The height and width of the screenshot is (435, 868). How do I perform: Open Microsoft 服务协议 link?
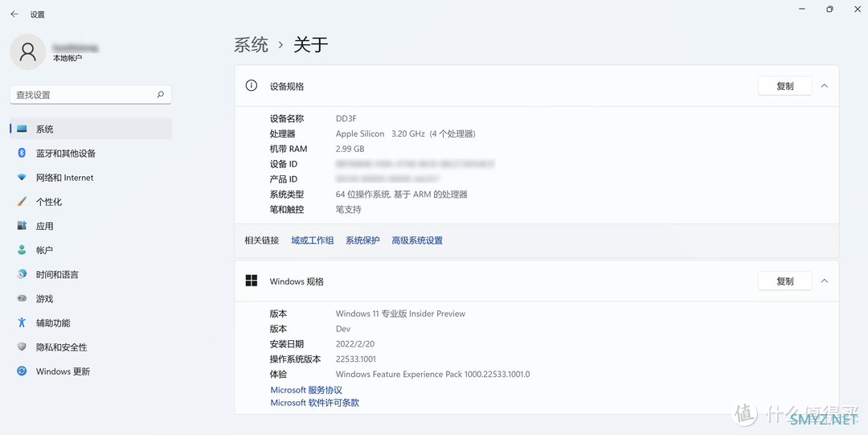point(306,389)
